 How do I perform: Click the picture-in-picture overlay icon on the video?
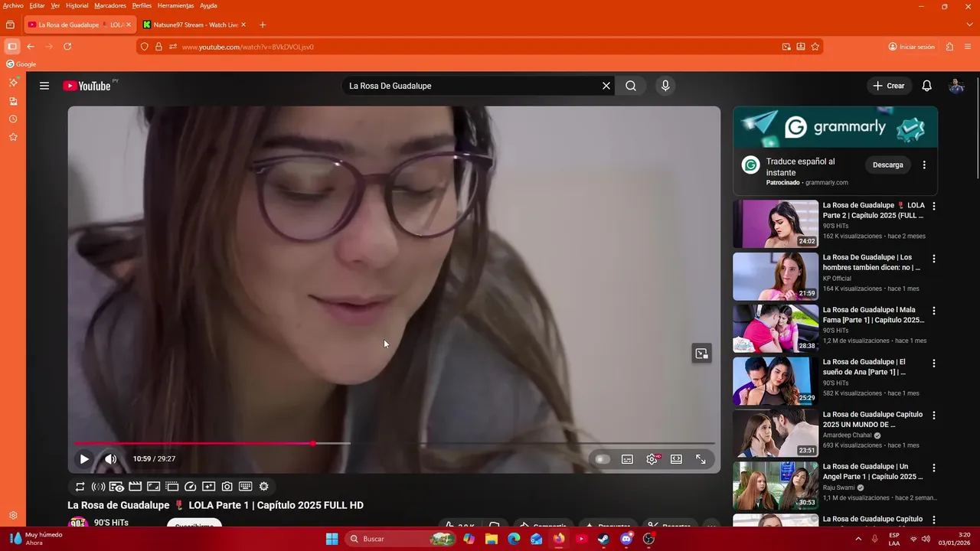[701, 353]
